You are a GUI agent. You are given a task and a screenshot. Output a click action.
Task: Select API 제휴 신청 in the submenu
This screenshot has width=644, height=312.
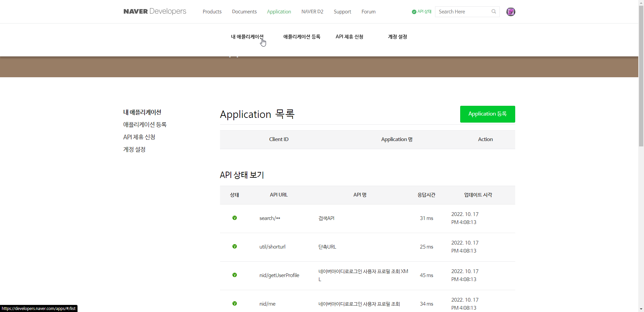349,37
